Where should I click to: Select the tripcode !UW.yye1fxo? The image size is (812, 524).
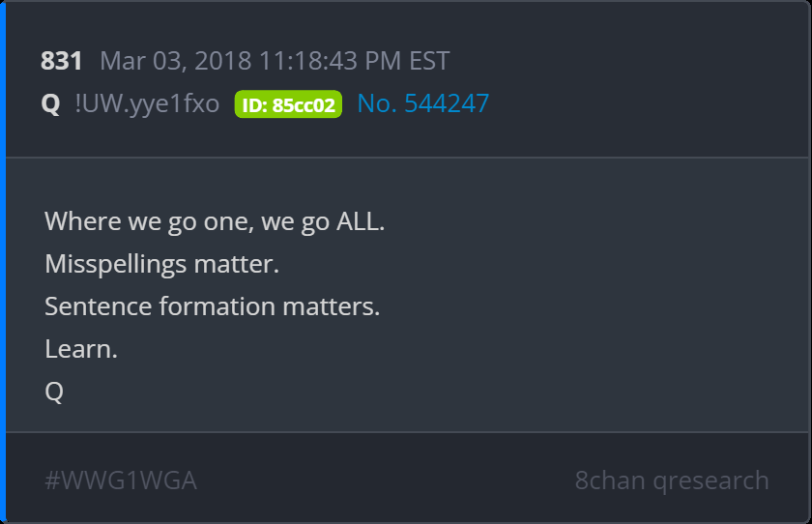pos(147,103)
